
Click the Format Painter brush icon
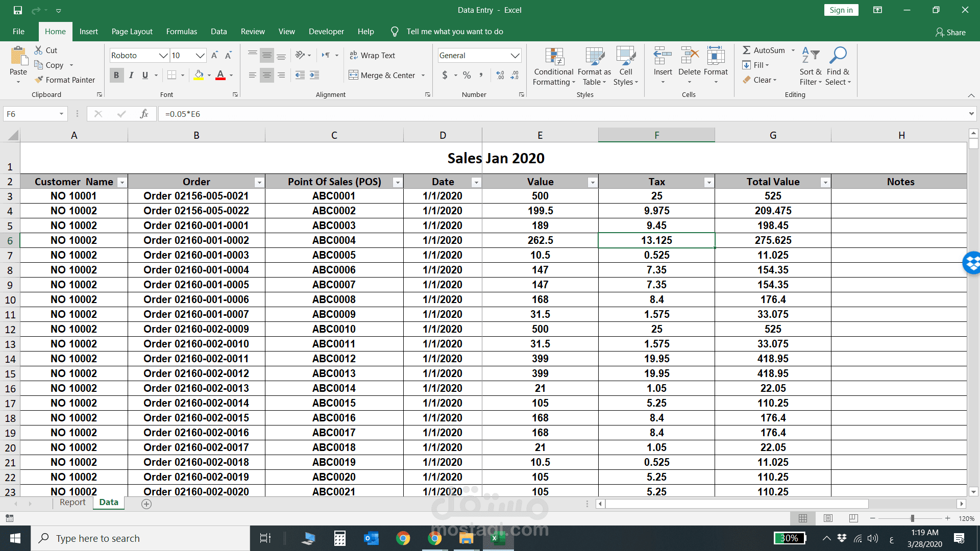click(39, 80)
